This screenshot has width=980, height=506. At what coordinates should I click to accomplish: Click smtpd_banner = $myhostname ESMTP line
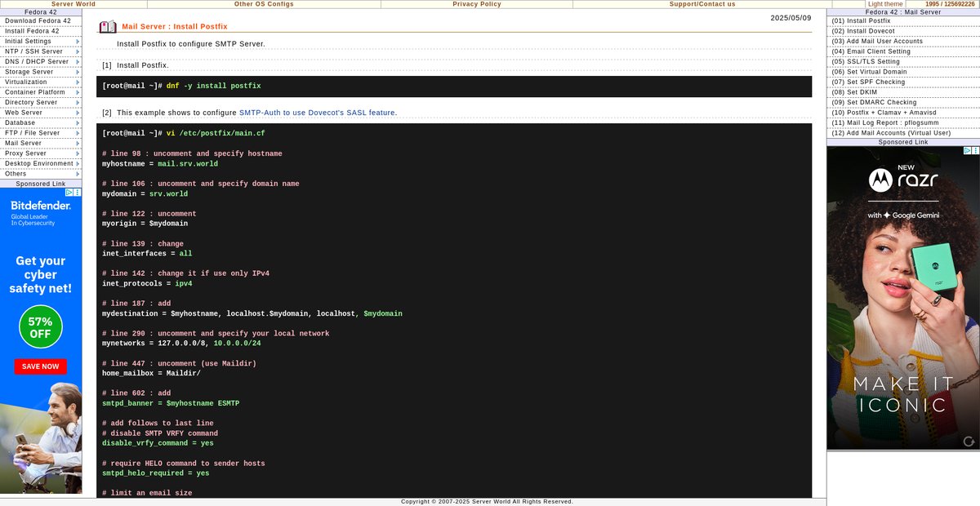[171, 403]
